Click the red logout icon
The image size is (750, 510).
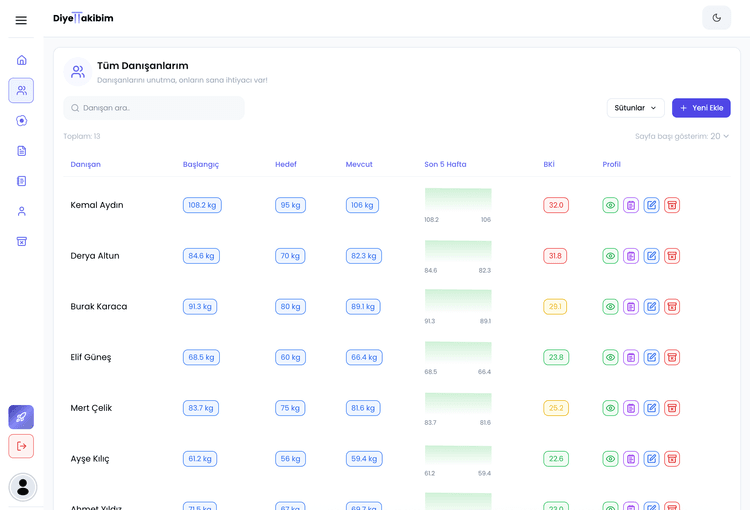click(21, 446)
